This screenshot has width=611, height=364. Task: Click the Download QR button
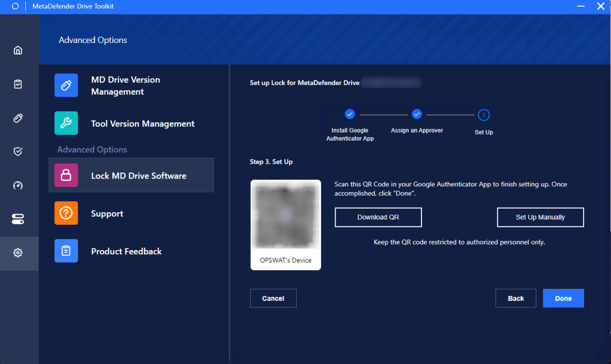click(378, 217)
